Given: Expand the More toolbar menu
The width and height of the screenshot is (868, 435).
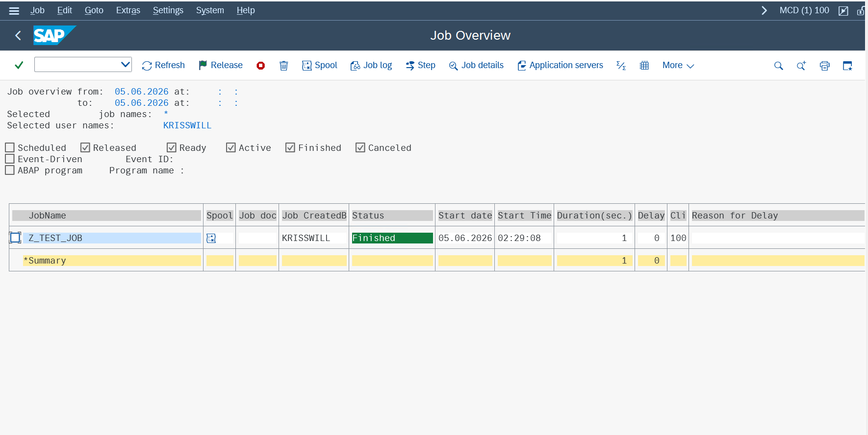Looking at the screenshot, I should tap(678, 65).
